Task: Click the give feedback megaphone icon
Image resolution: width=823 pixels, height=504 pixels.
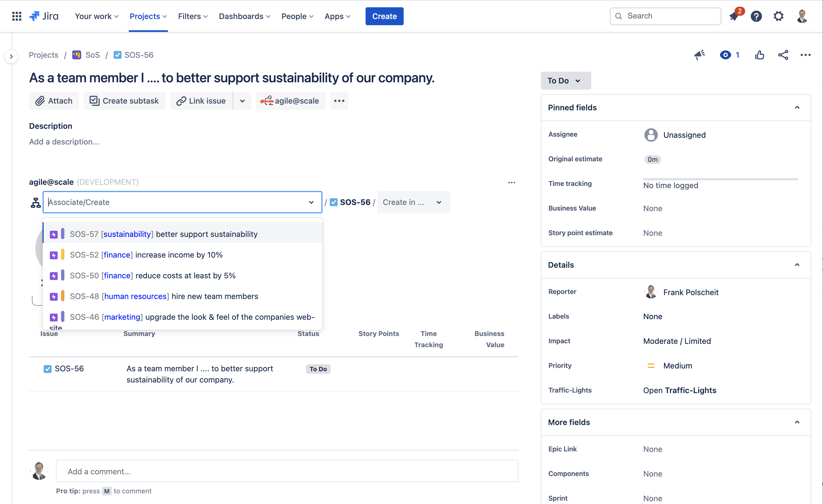Action: 700,55
